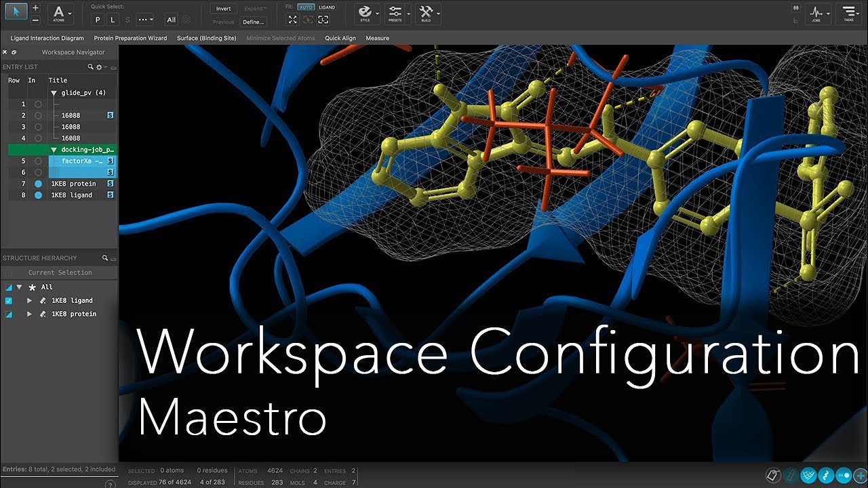Screen dimensions: 868x488
Task: Open the Jobs monitor icon
Action: [x=816, y=14]
